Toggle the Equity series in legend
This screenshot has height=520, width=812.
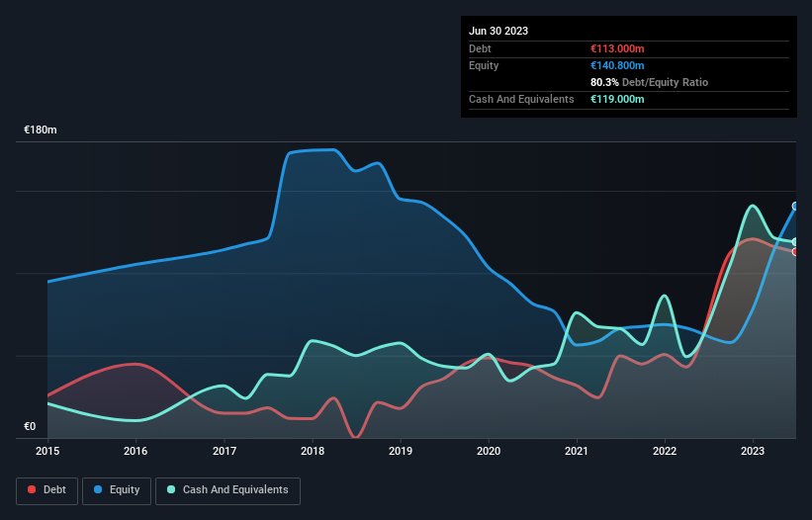(x=117, y=489)
